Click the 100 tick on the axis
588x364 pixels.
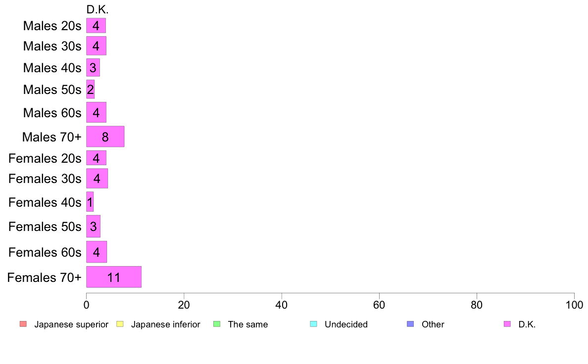point(574,305)
